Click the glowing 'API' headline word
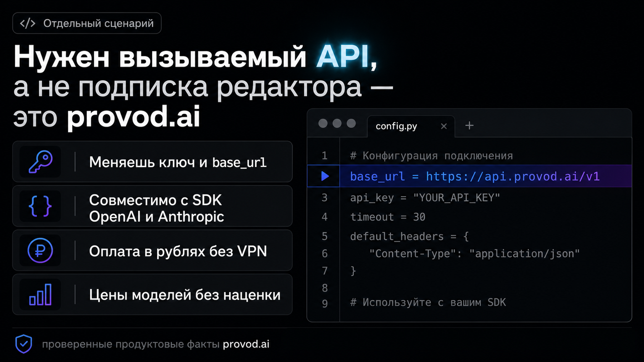 [343, 56]
